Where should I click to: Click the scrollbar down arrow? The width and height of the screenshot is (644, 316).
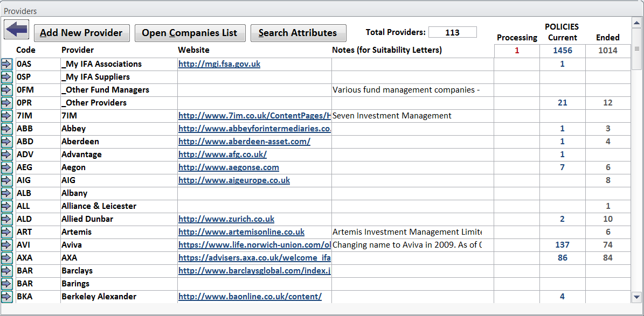coord(637,297)
